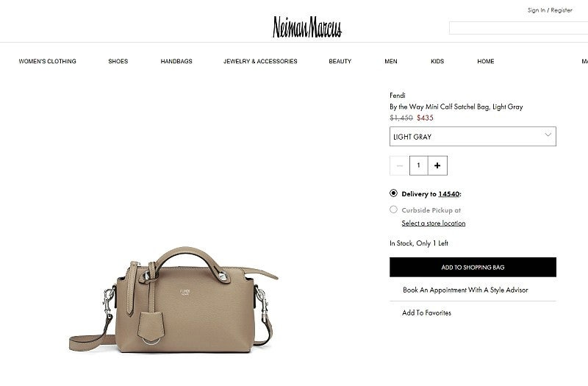Screen dimensions: 588x386
Task: Open the Women's Clothing menu
Action: 47,61
